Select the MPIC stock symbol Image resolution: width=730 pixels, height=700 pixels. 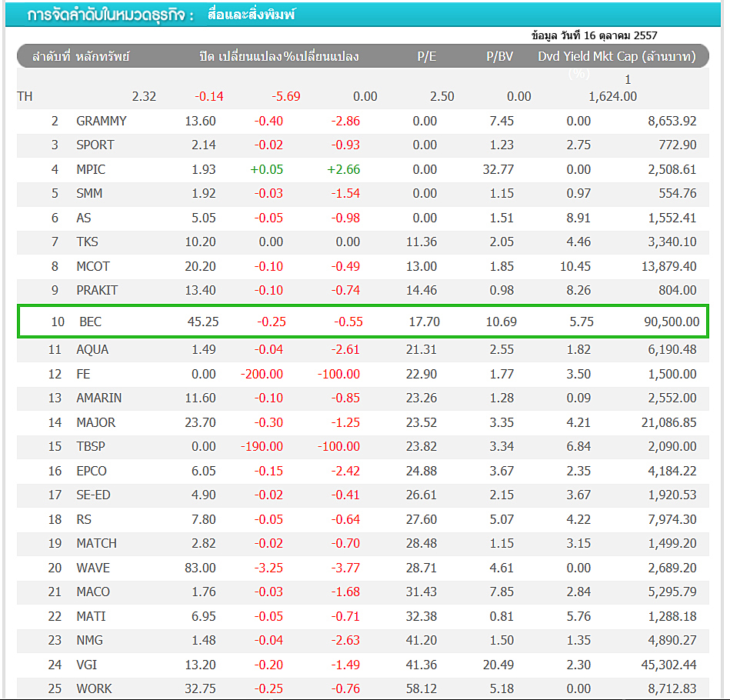coord(91,169)
